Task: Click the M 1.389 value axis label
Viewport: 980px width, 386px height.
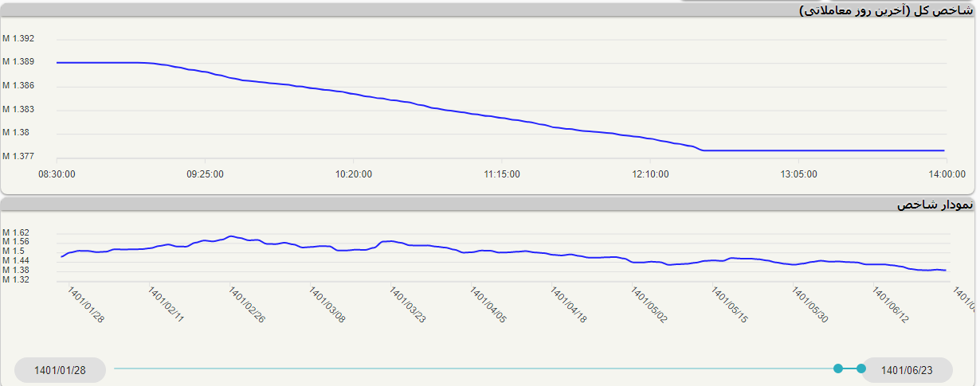Action: click(18, 62)
